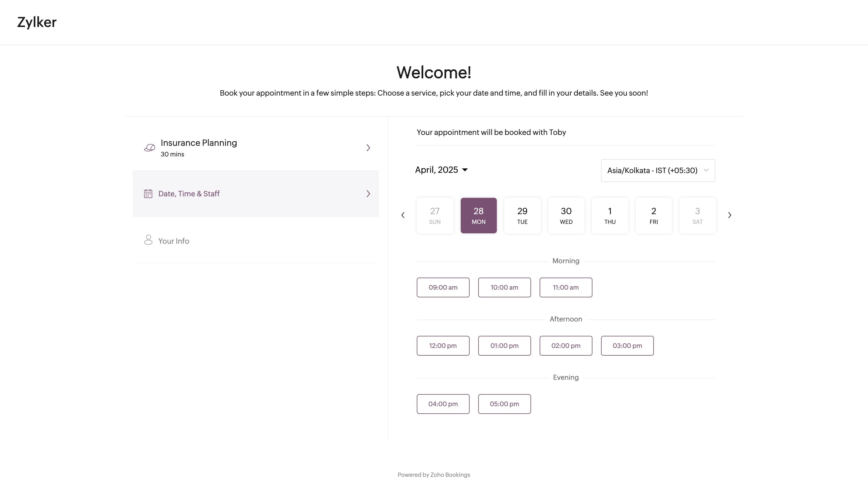This screenshot has width=868, height=492.
Task: Click the Insurance Planning service icon
Action: click(149, 147)
